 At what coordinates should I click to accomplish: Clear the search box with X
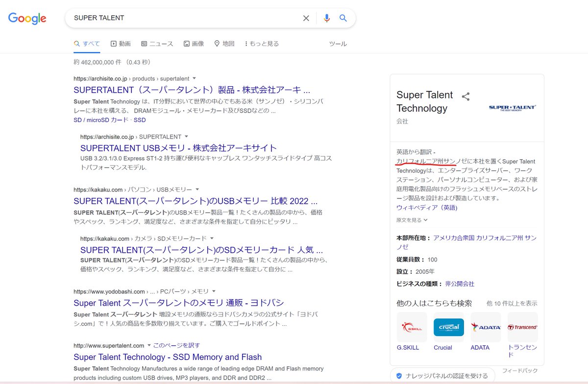(306, 18)
